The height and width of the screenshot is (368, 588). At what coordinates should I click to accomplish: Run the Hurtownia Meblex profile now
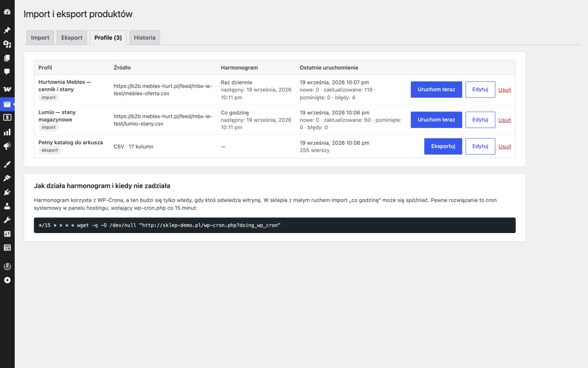click(436, 90)
